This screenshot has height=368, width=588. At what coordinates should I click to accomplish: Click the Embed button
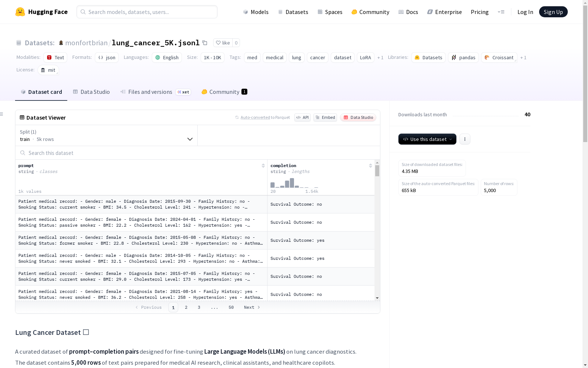pyautogui.click(x=325, y=117)
